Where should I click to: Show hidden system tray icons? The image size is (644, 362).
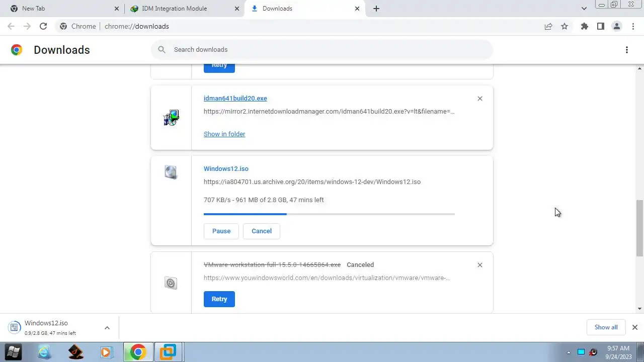569,352
